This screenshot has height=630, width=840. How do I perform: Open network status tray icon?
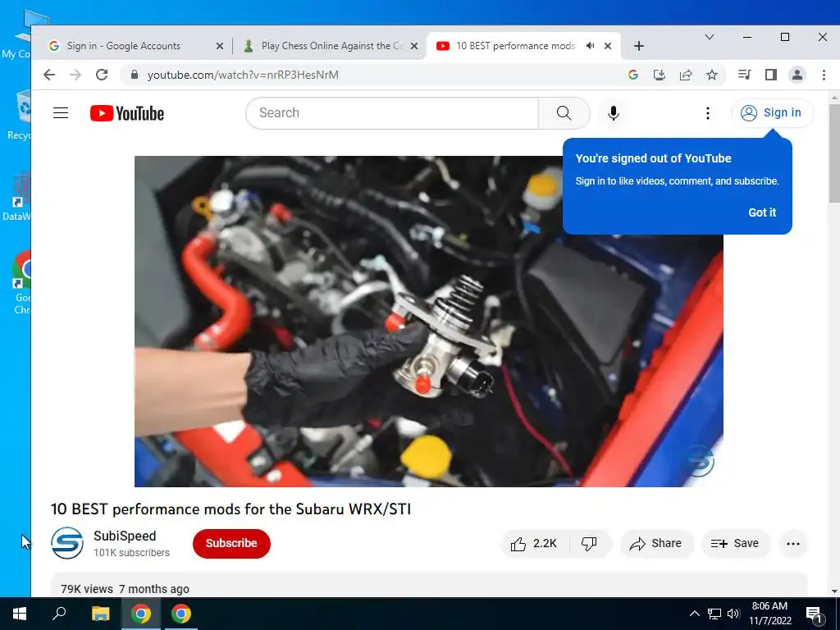point(714,614)
